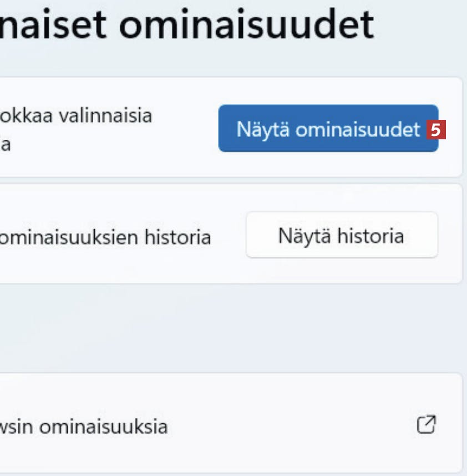This screenshot has height=476, width=467.
Task: Click the red number 5 badge
Action: (x=436, y=130)
